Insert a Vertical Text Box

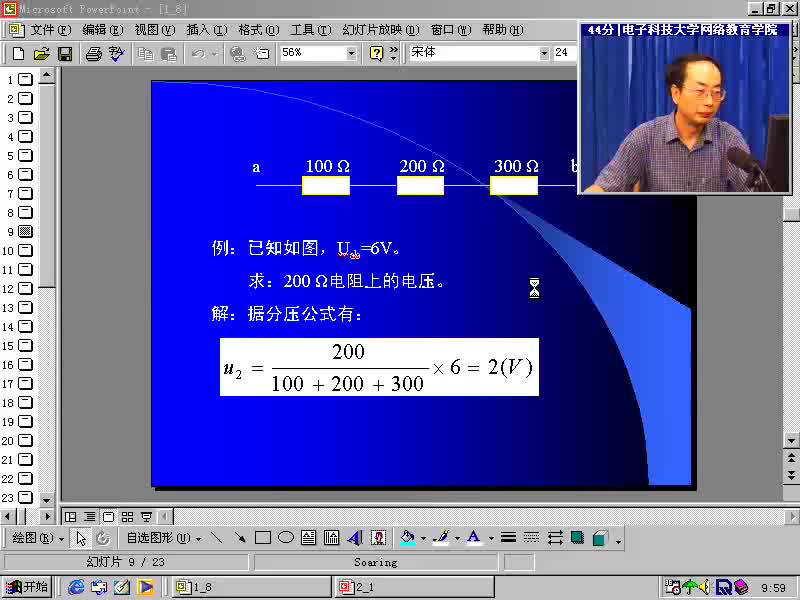[332, 538]
